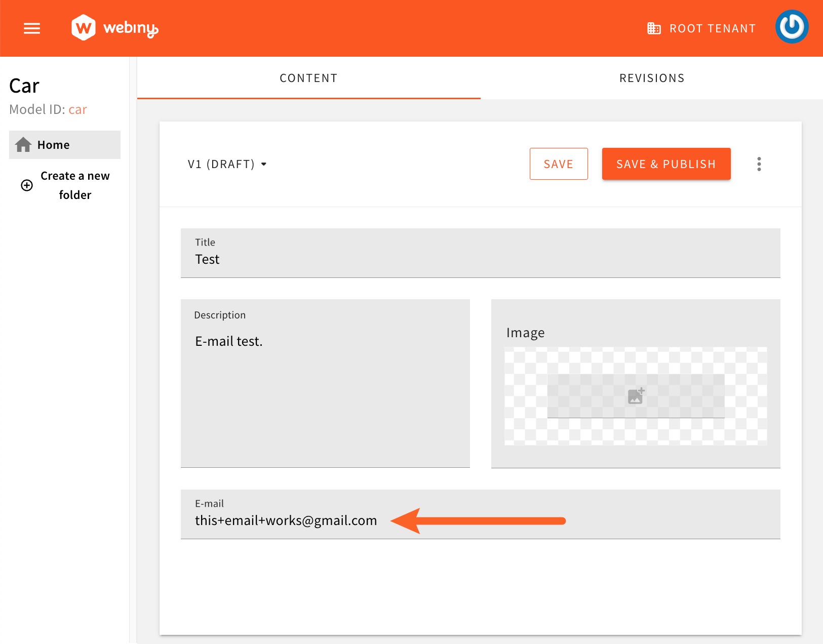Click the plus icon to create a folder

coord(26,185)
